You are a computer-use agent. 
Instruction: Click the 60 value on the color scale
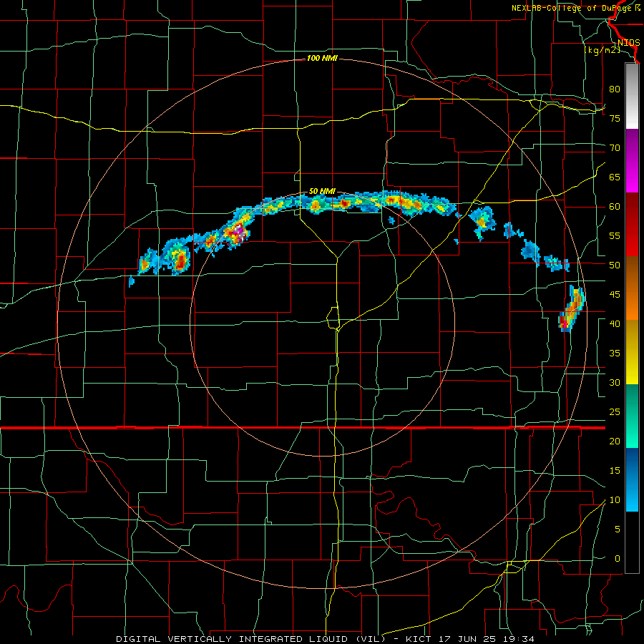(615, 207)
